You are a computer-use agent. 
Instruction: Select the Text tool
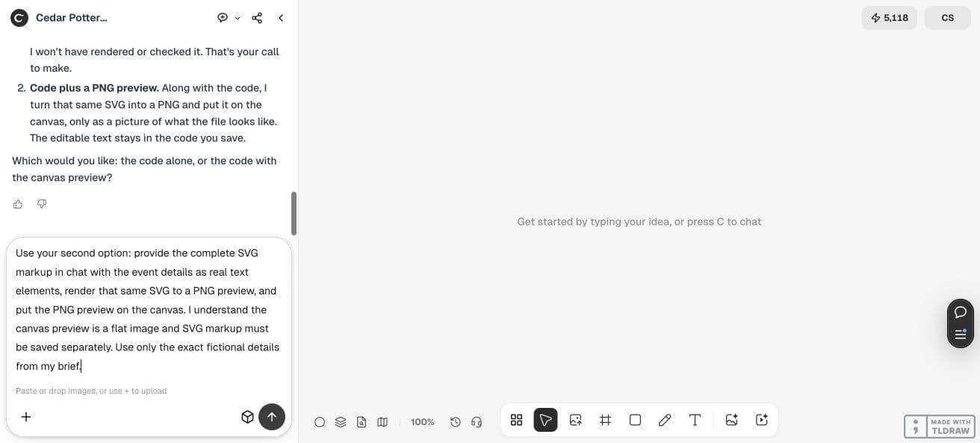[695, 420]
